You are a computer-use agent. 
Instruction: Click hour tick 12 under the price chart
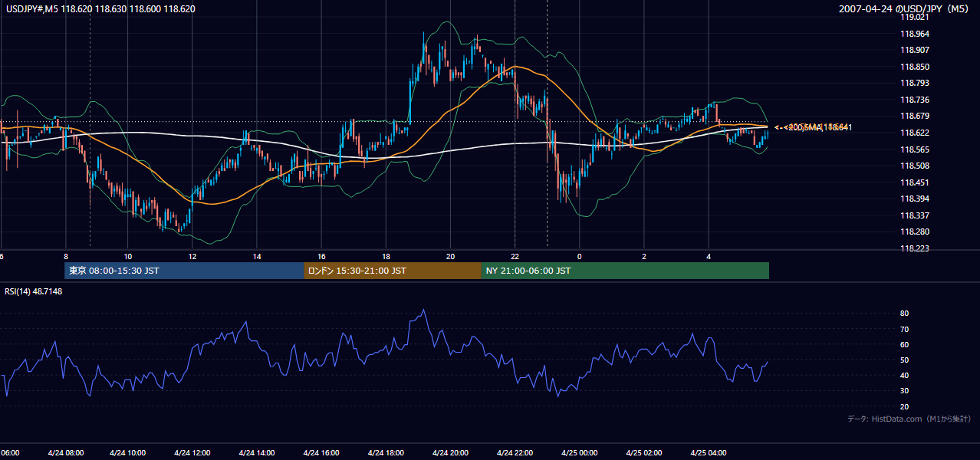tap(192, 257)
